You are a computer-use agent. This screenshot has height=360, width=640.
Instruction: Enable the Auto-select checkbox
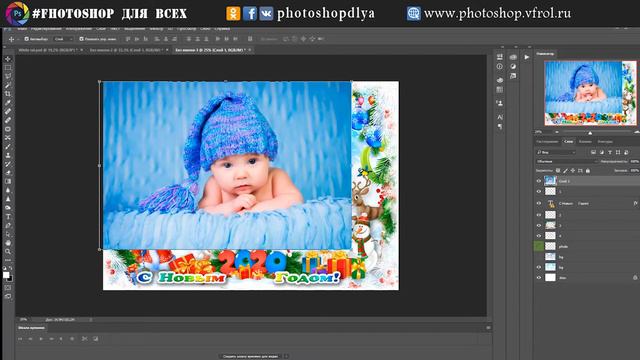tap(27, 39)
